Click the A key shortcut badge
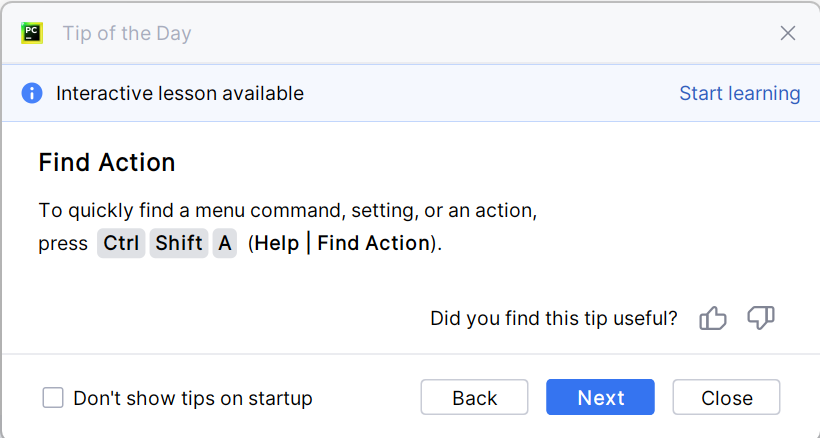The width and height of the screenshot is (820, 438). [x=224, y=243]
